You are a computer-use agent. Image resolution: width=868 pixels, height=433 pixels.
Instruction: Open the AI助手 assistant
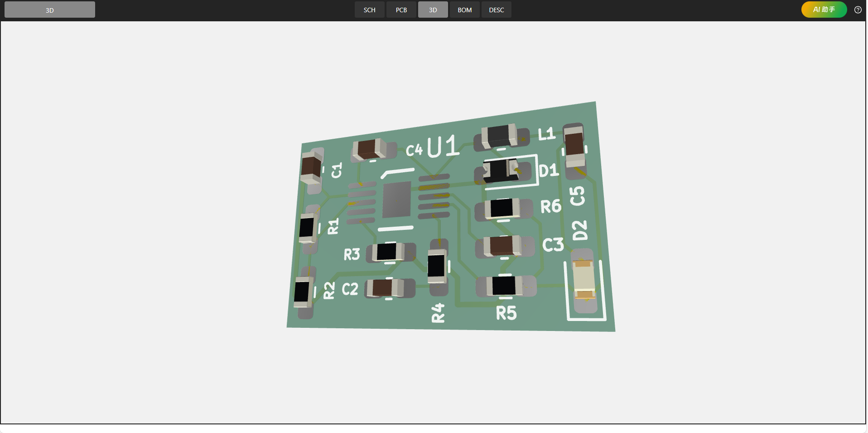824,10
